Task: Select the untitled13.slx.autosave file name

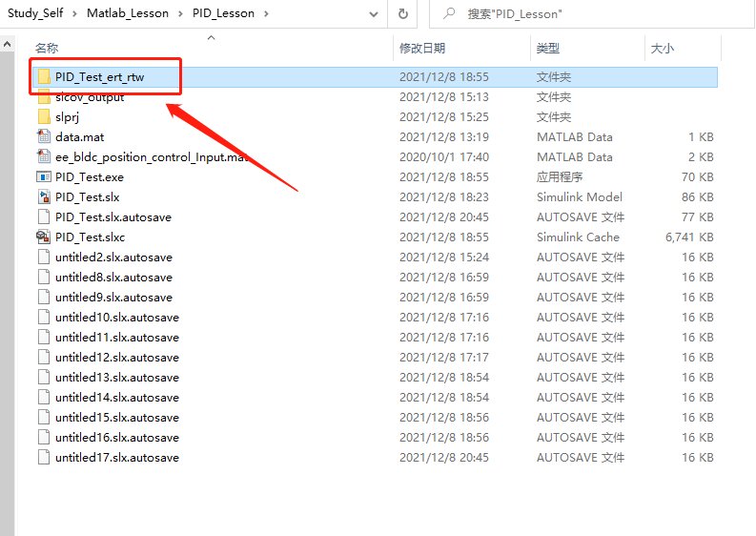Action: click(117, 378)
